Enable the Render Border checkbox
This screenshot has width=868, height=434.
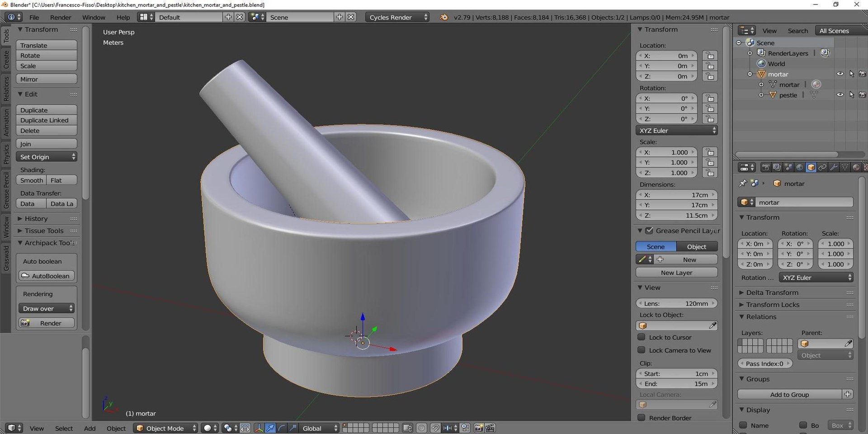641,418
